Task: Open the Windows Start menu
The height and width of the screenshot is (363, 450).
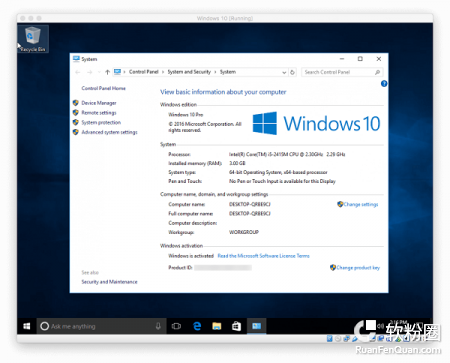Action: point(27,326)
